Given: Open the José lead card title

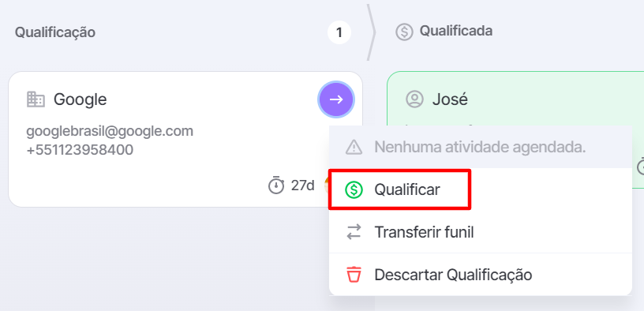Looking at the screenshot, I should pos(450,99).
